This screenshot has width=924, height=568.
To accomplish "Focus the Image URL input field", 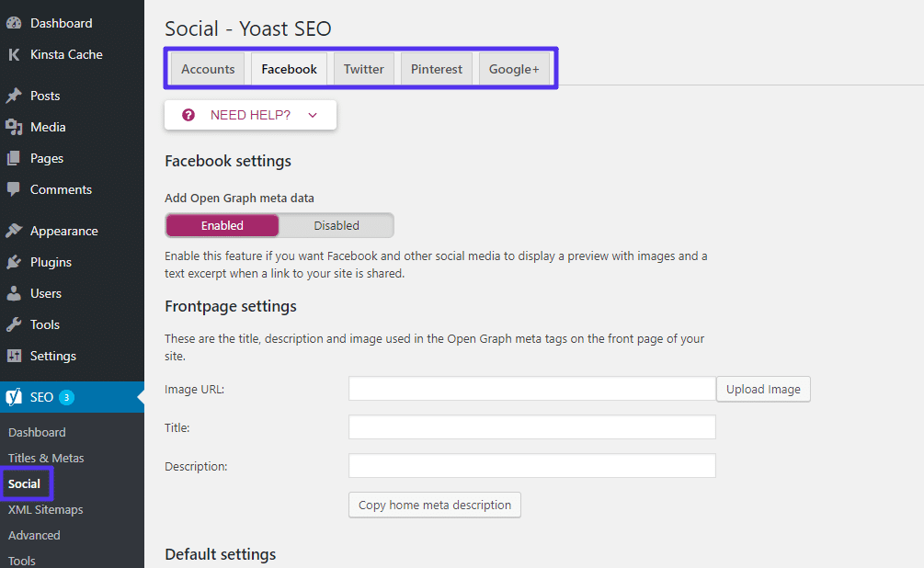I will point(531,389).
